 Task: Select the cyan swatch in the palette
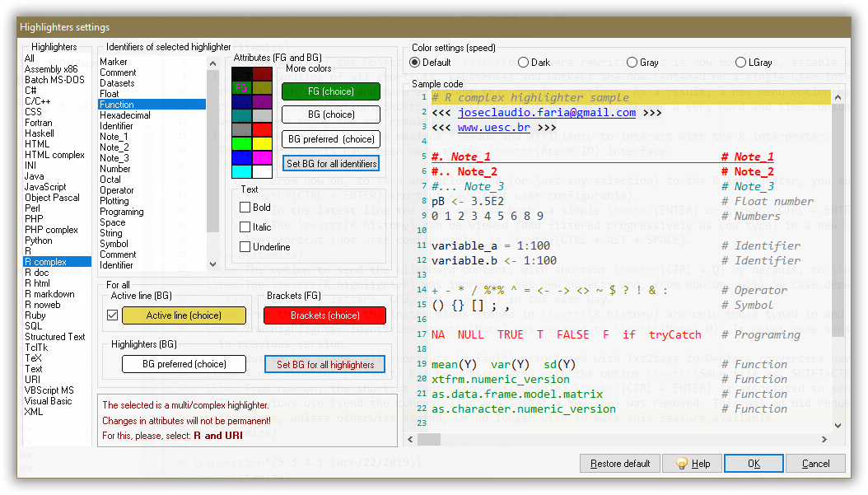point(241,171)
